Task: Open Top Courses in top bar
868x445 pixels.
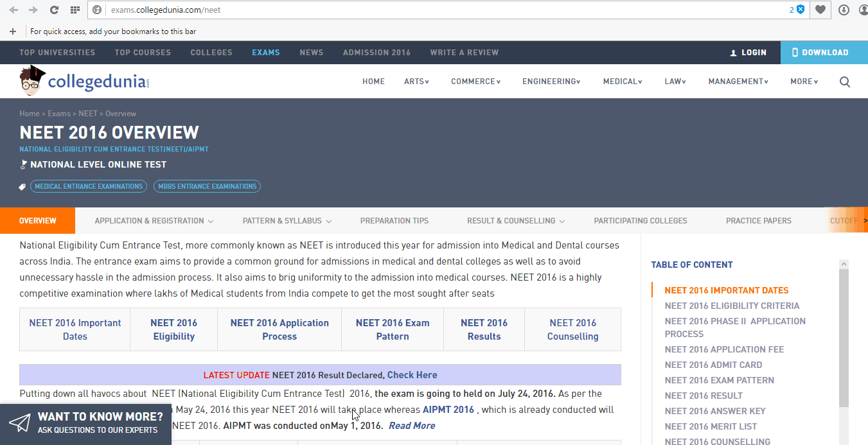Action: click(x=143, y=53)
